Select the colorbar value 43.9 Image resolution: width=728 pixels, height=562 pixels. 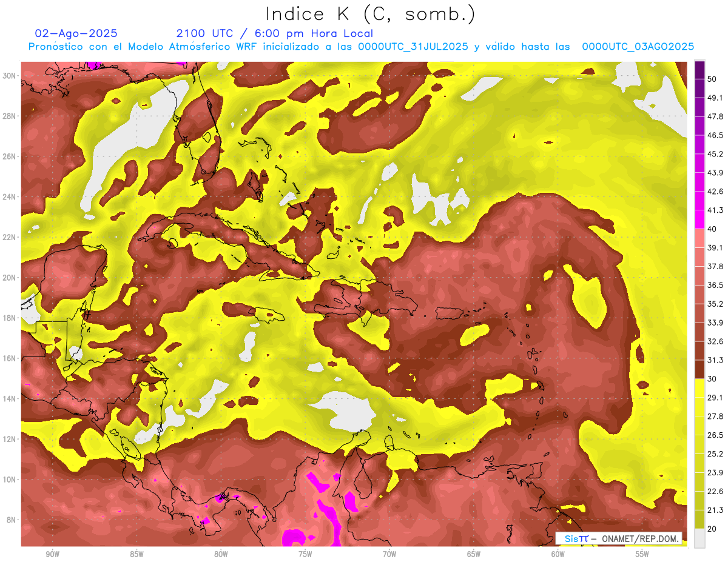[x=715, y=173]
